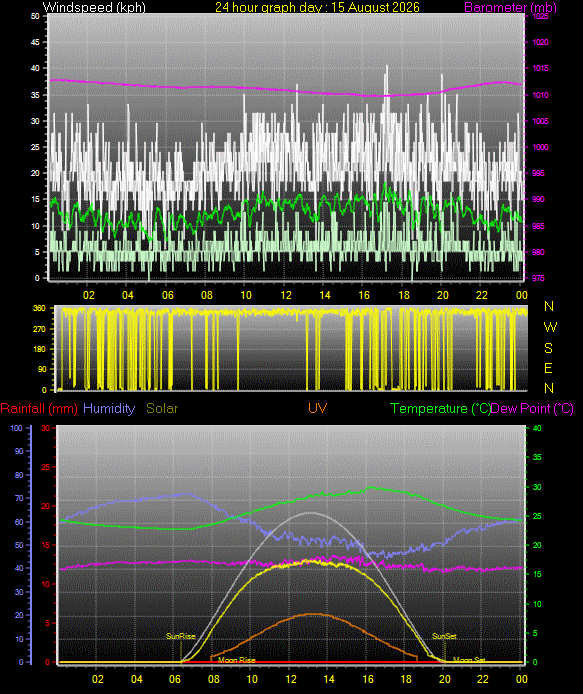Click "1020" on the barometer axis
The image size is (583, 694).
point(541,42)
